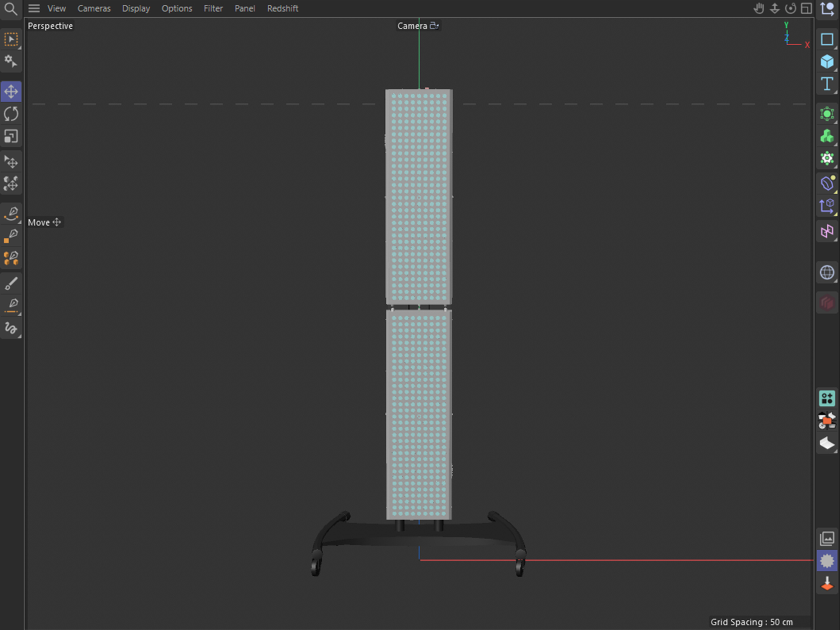Open the MoGraph effector gear icon
This screenshot has height=630, width=840.
pos(827,158)
